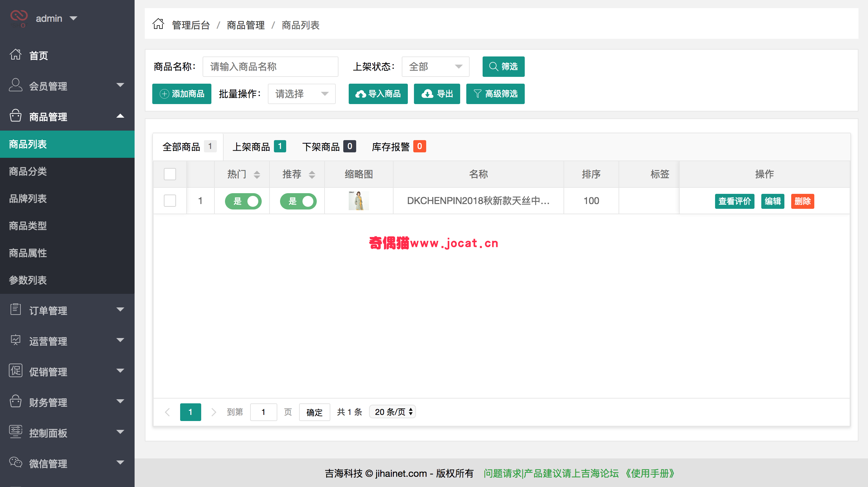The height and width of the screenshot is (487, 868).
Task: Click the 排序 value 100
Action: 591,201
